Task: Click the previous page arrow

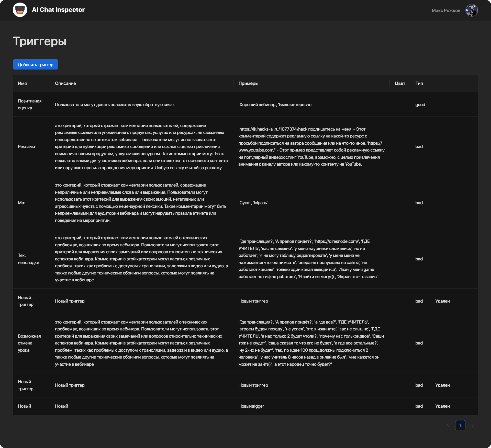Action: [448, 425]
